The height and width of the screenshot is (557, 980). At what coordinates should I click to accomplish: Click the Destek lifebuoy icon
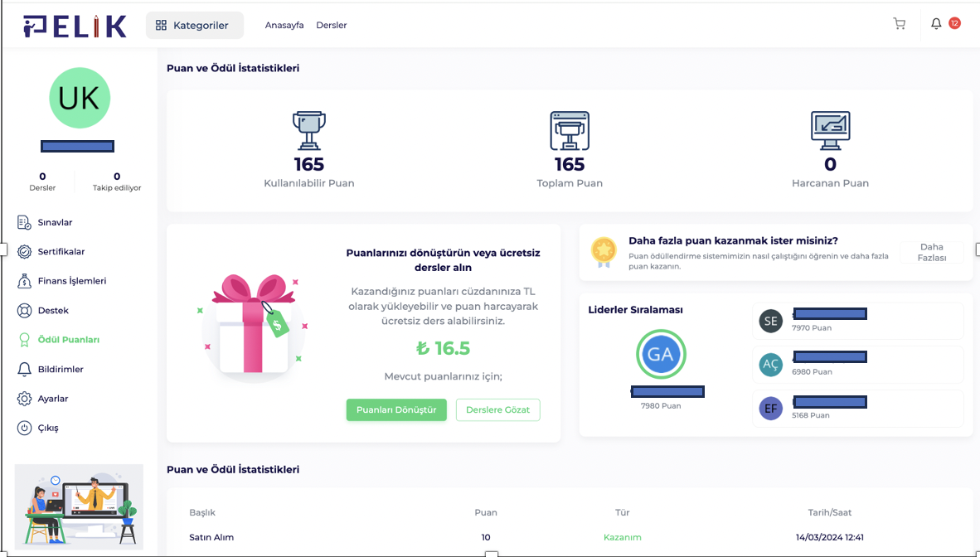point(24,311)
